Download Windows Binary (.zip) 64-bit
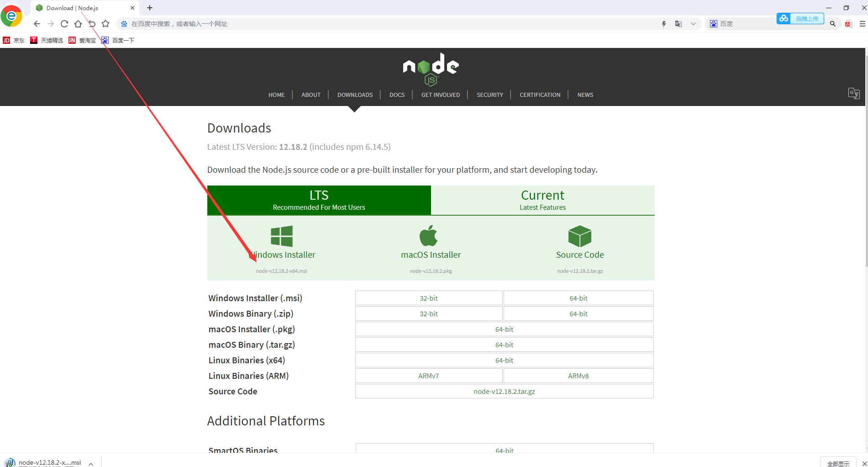The image size is (868, 467). (x=579, y=313)
